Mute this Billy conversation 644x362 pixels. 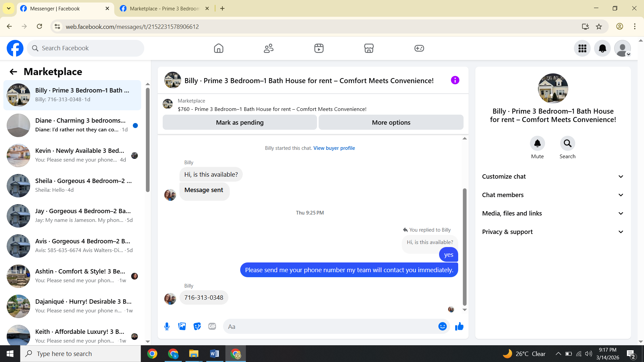tap(537, 143)
